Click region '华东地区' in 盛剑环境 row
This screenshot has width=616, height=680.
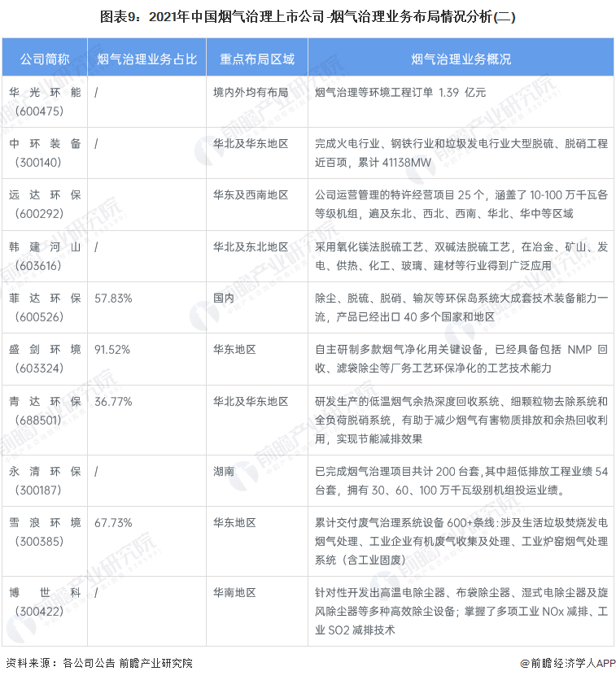tap(234, 349)
